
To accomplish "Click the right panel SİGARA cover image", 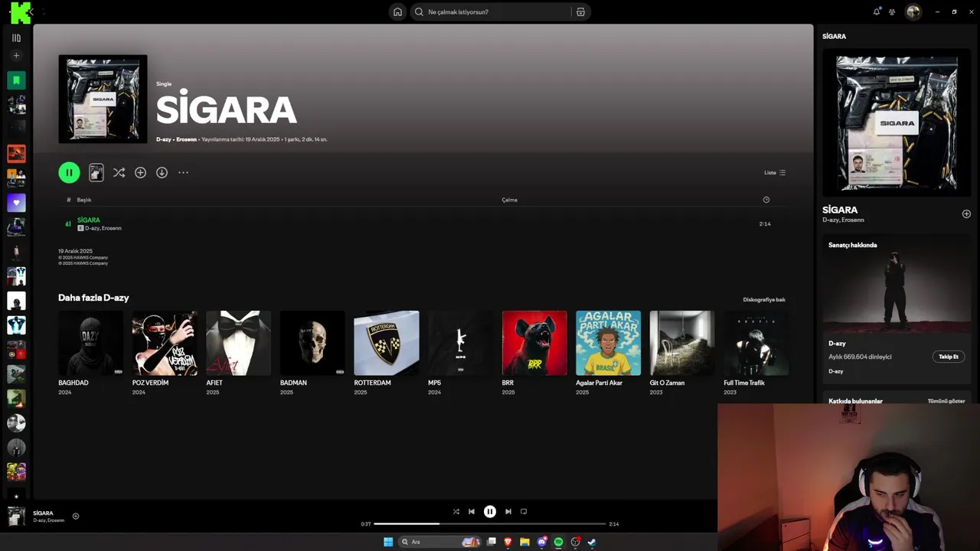I will point(897,122).
